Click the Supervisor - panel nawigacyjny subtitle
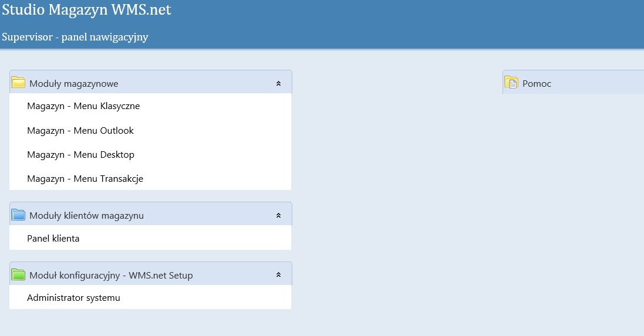 tap(75, 37)
